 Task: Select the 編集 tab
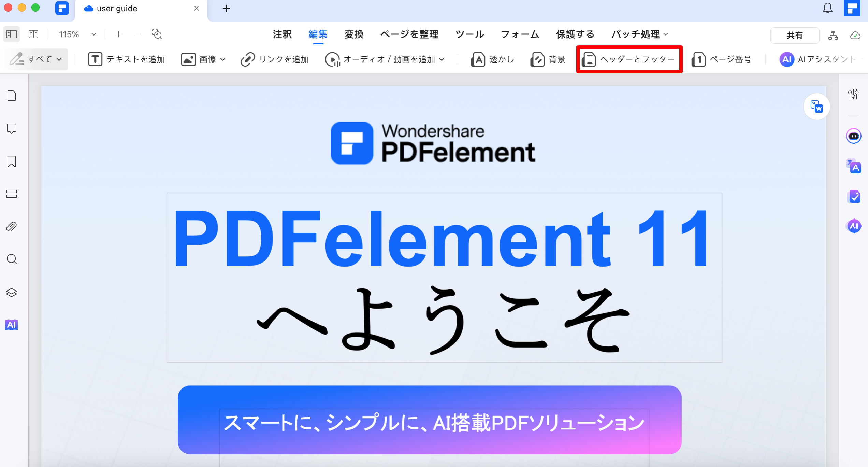[318, 34]
